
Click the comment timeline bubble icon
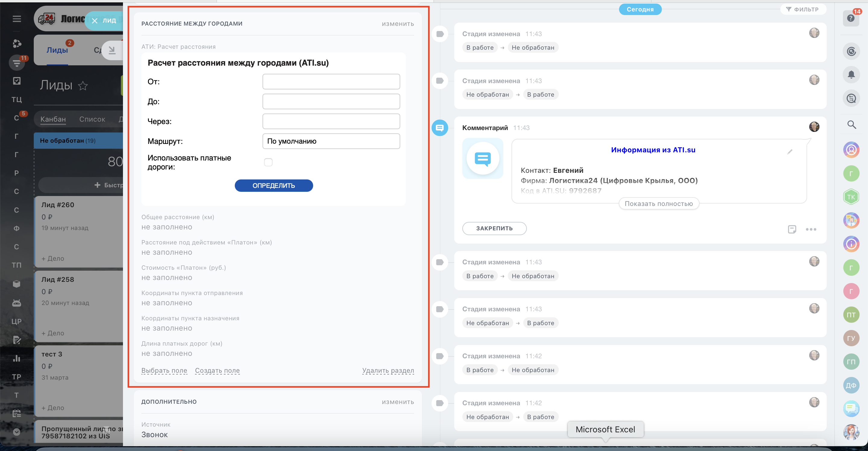[x=440, y=128]
